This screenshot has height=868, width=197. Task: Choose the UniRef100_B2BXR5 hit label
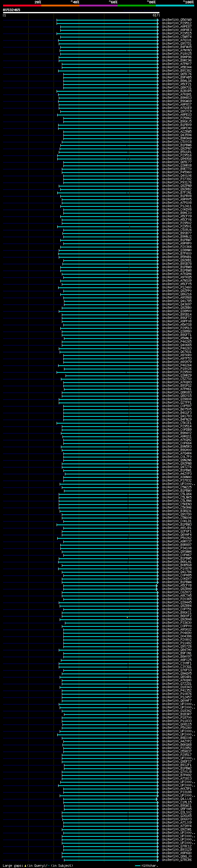click(177, 91)
